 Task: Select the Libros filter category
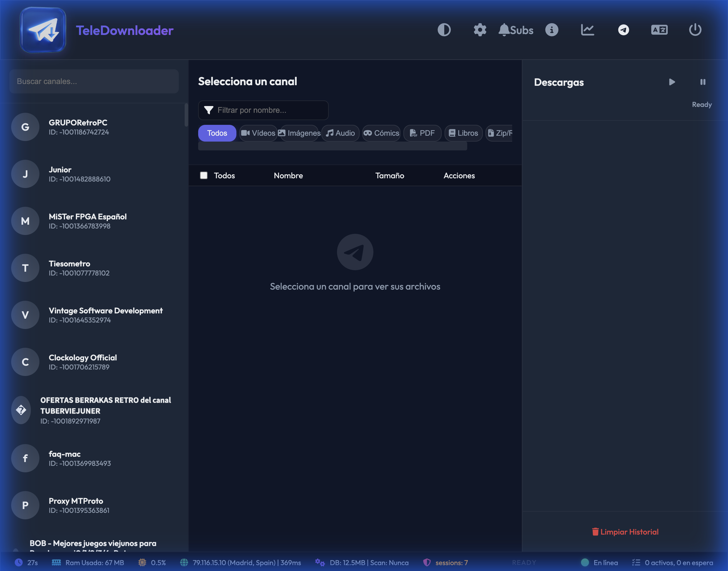[x=463, y=133]
